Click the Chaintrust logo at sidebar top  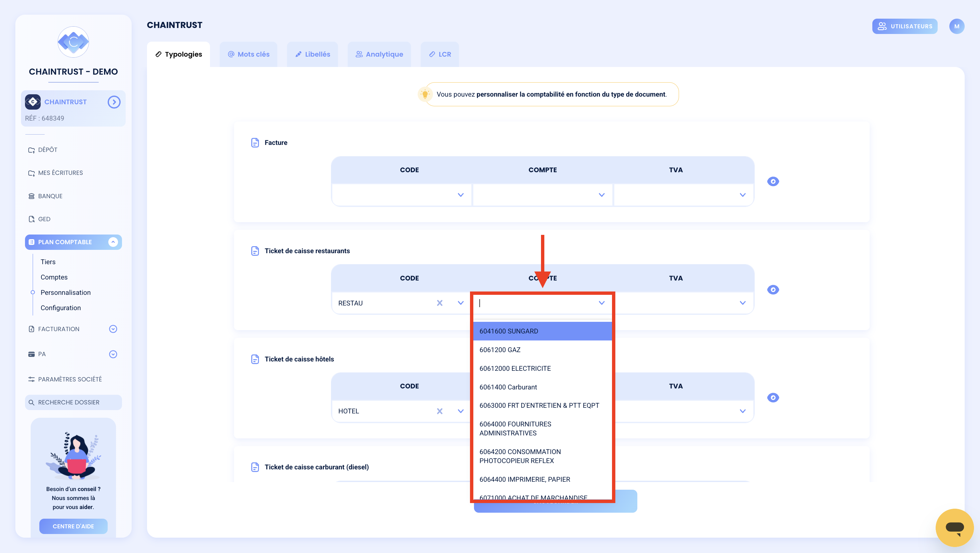tap(73, 42)
